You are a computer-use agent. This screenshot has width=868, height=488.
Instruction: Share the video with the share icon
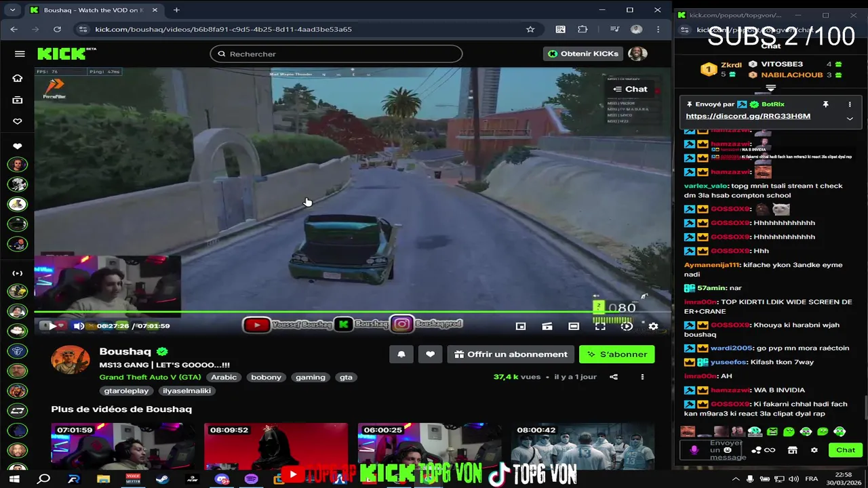pos(614,377)
